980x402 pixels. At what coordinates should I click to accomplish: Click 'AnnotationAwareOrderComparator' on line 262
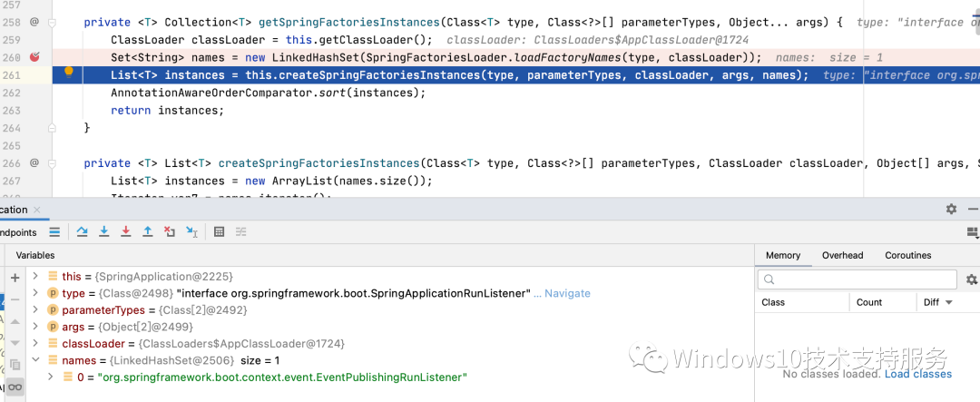(211, 93)
